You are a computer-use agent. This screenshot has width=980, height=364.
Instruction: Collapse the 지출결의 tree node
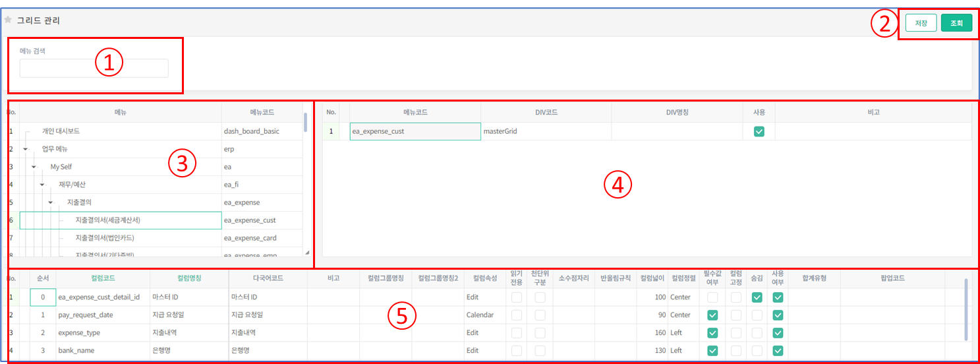tap(50, 202)
